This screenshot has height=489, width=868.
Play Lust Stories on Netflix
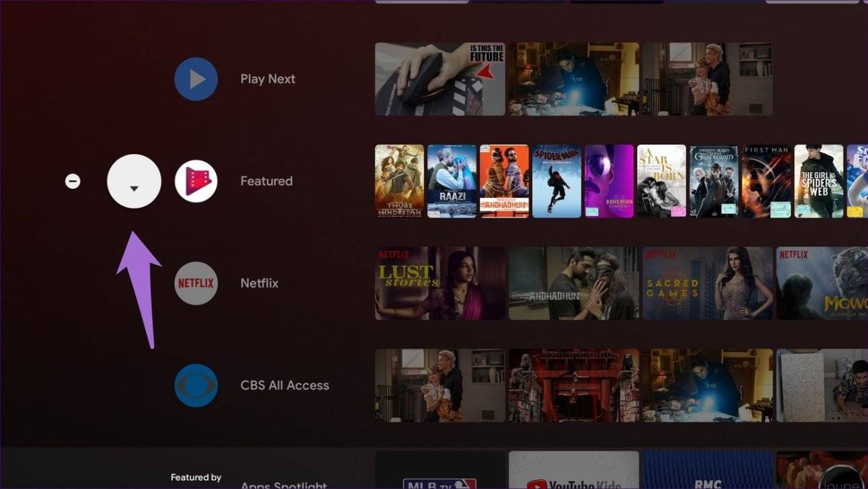(440, 283)
